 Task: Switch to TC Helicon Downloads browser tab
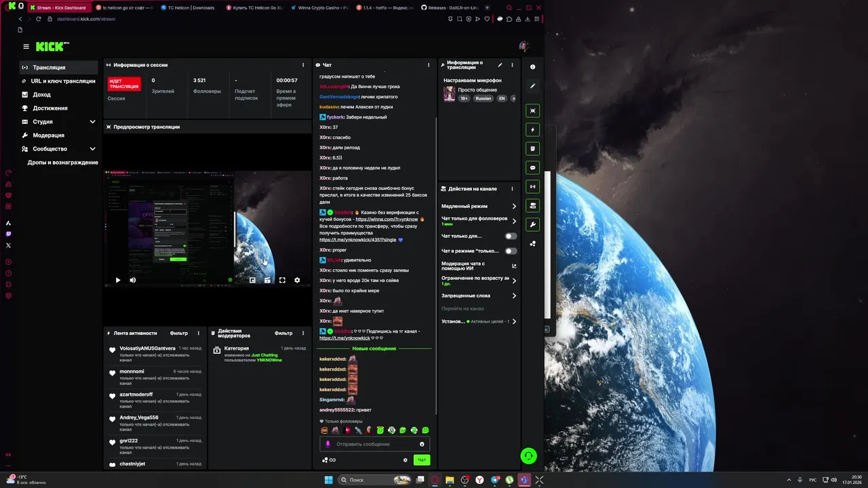191,7
